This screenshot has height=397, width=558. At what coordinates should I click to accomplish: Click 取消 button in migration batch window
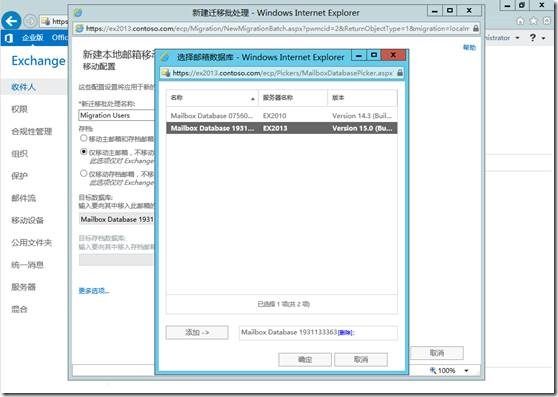pos(437,353)
